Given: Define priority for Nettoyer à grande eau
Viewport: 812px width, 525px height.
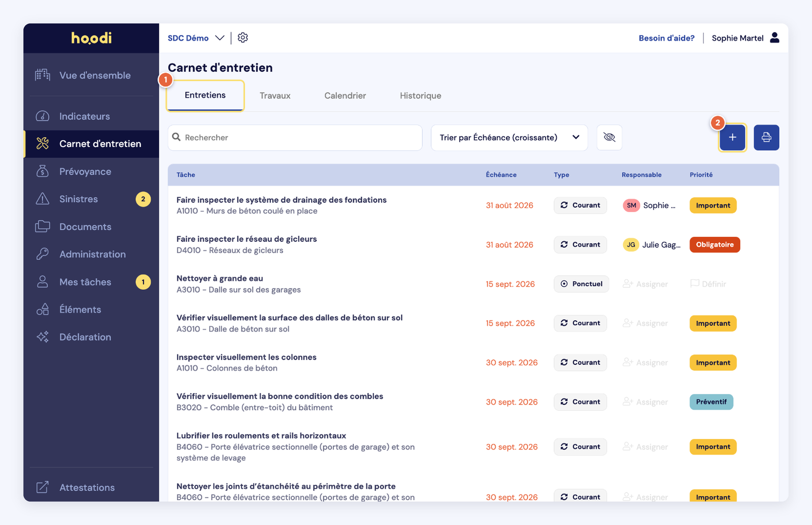Looking at the screenshot, I should point(708,284).
